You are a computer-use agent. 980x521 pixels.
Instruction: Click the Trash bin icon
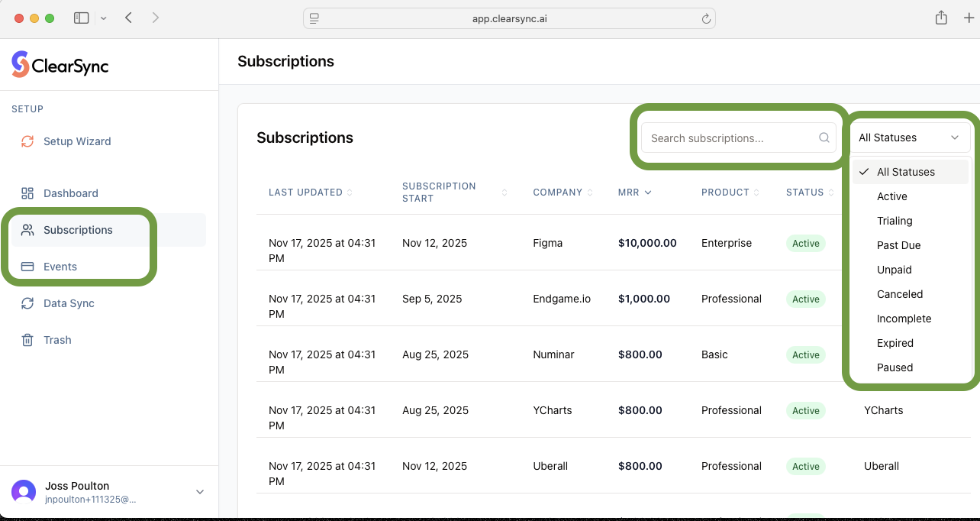tap(27, 340)
